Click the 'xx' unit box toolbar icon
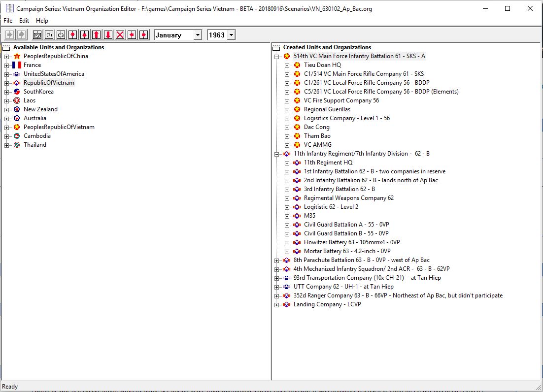Viewport: 543px width, 392px height. coord(37,35)
